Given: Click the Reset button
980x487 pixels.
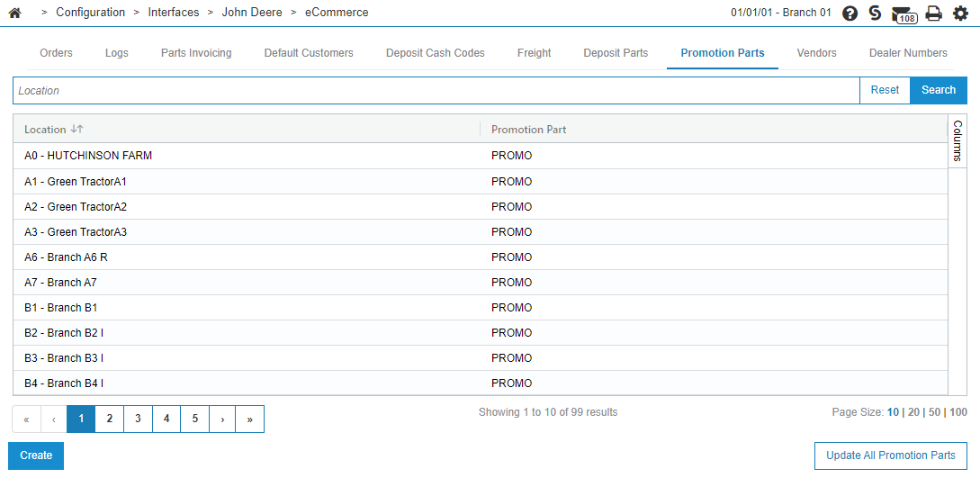Looking at the screenshot, I should point(885,90).
